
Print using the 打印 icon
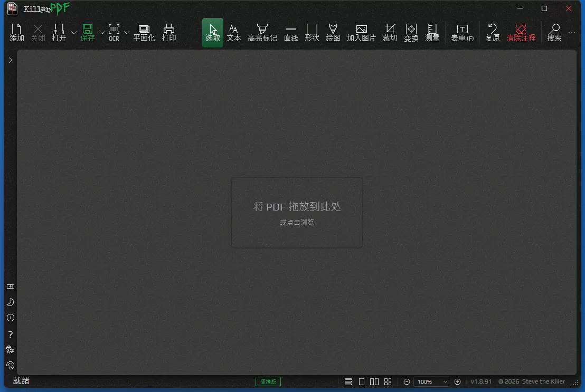point(168,33)
